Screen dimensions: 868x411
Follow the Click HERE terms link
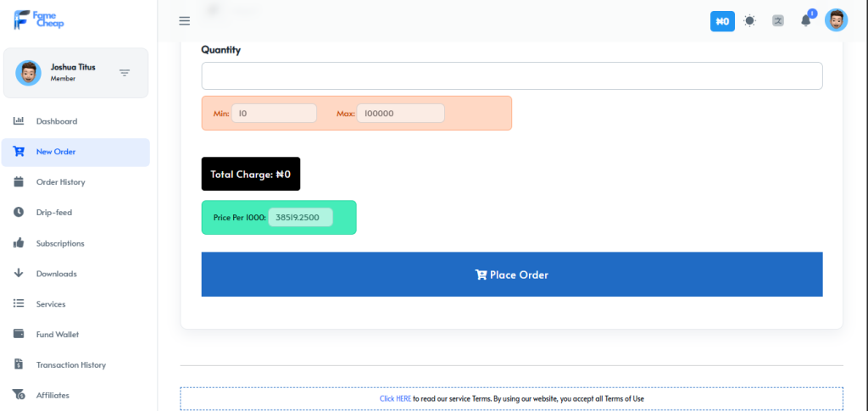(395, 398)
